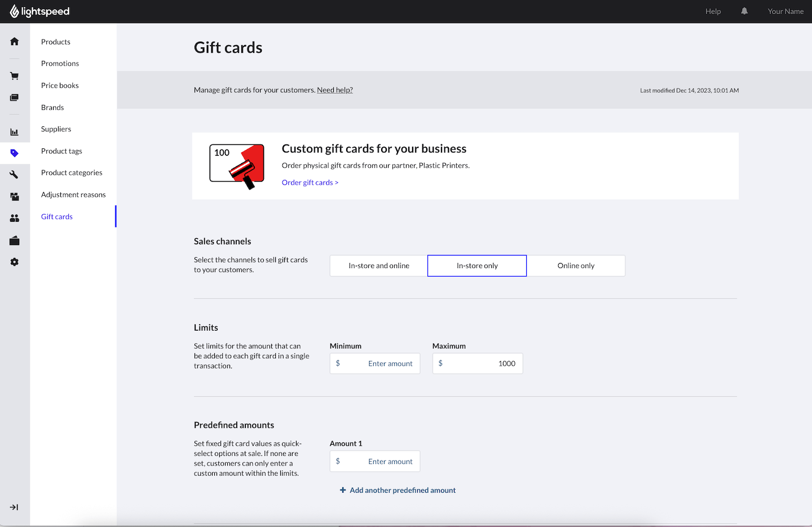Click the Home icon in the sidebar
Screen dimensions: 812x527
coord(15,41)
